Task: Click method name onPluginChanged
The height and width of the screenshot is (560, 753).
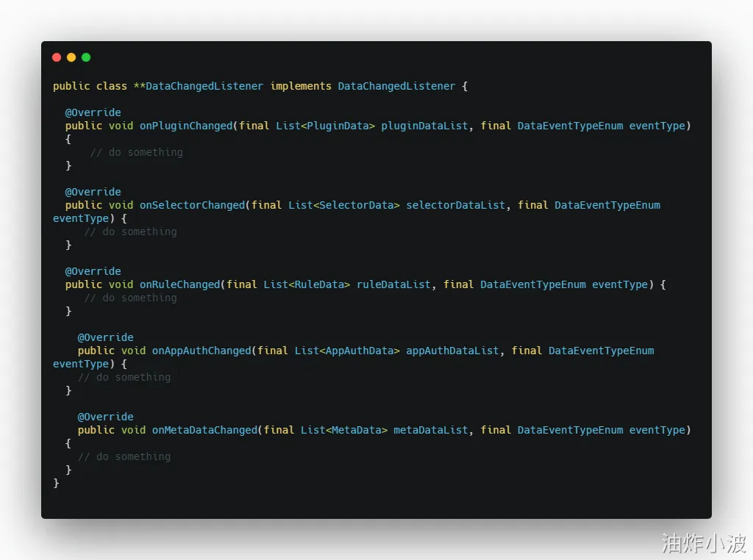Action: click(x=186, y=126)
